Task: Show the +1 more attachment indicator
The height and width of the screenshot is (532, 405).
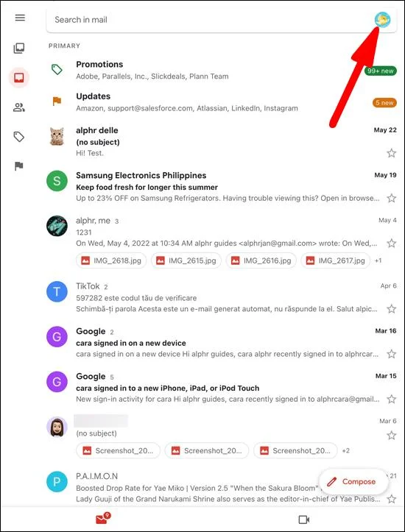Action: (378, 260)
